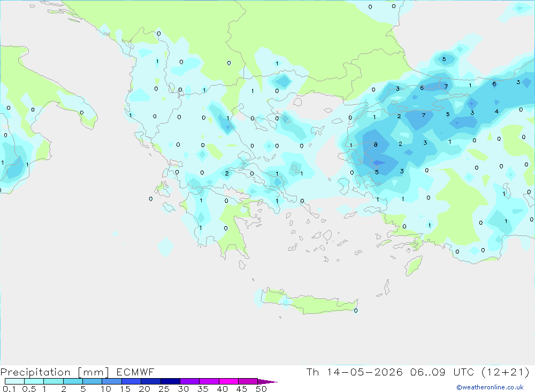Viewport: 535px width, 392px height.
Task: Choose the 15–20 mm royal blue swatch
Action: (x=131, y=381)
